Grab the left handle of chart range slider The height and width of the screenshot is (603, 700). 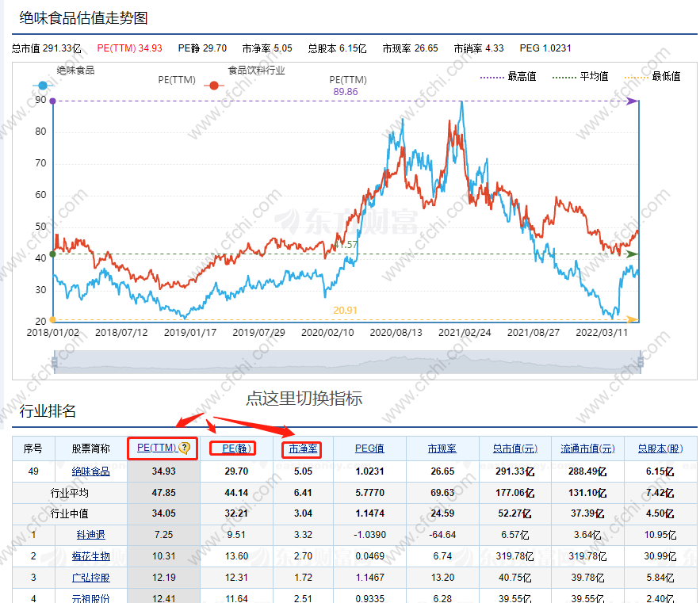(55, 361)
